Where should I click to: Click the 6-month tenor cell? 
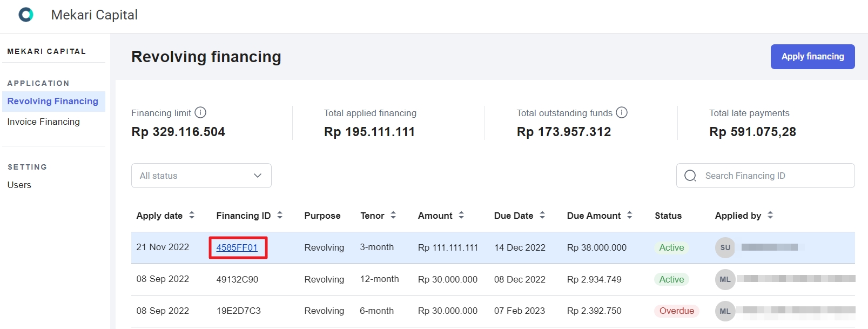tap(377, 311)
